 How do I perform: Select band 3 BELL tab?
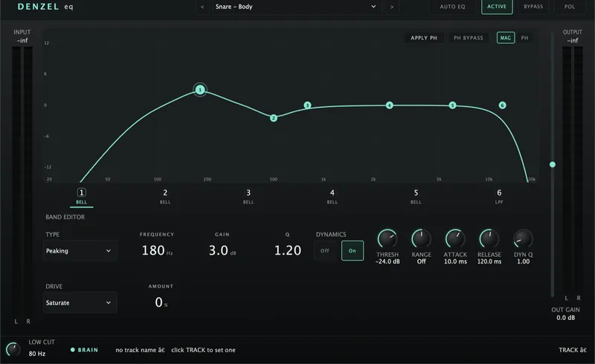point(248,196)
